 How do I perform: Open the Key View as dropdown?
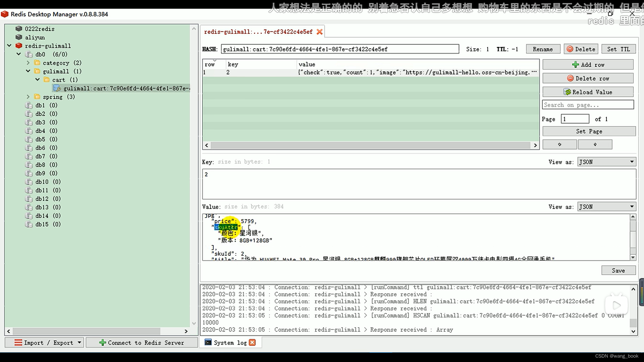606,162
